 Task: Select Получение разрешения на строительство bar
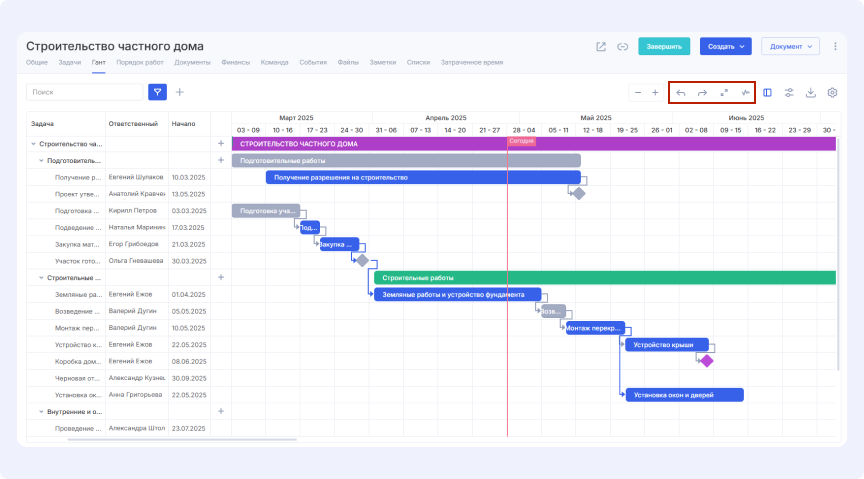coord(423,177)
